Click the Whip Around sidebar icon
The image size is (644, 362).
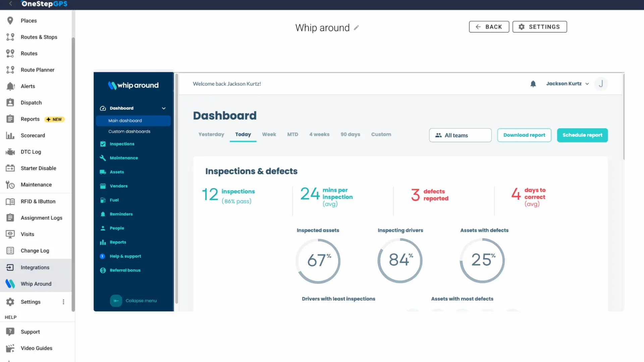[10, 284]
